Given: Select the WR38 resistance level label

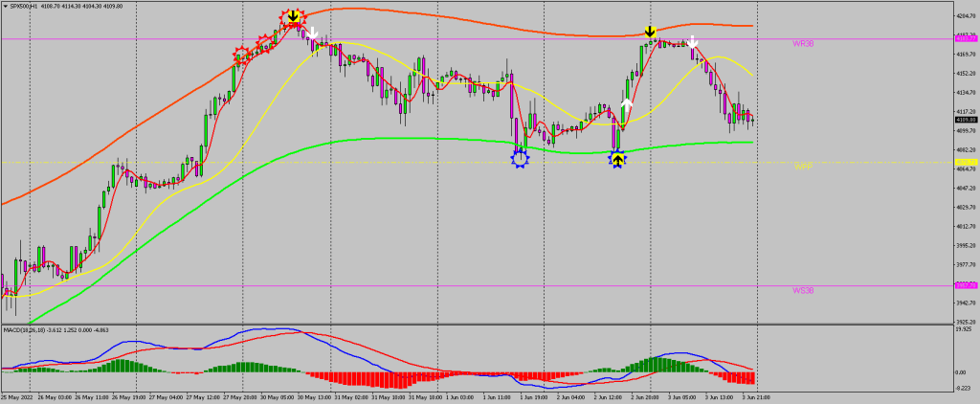Looking at the screenshot, I should click(802, 44).
